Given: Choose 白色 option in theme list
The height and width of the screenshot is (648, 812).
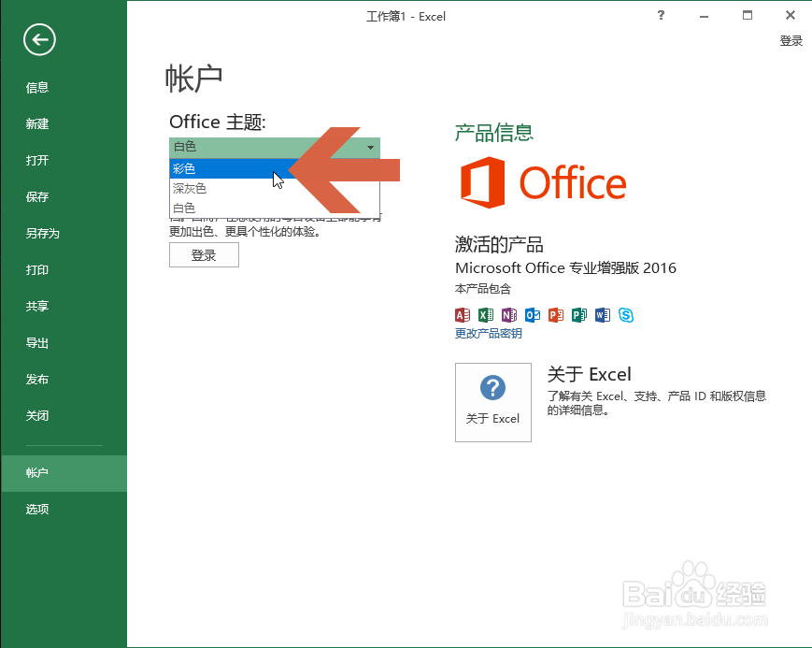Looking at the screenshot, I should [x=275, y=208].
